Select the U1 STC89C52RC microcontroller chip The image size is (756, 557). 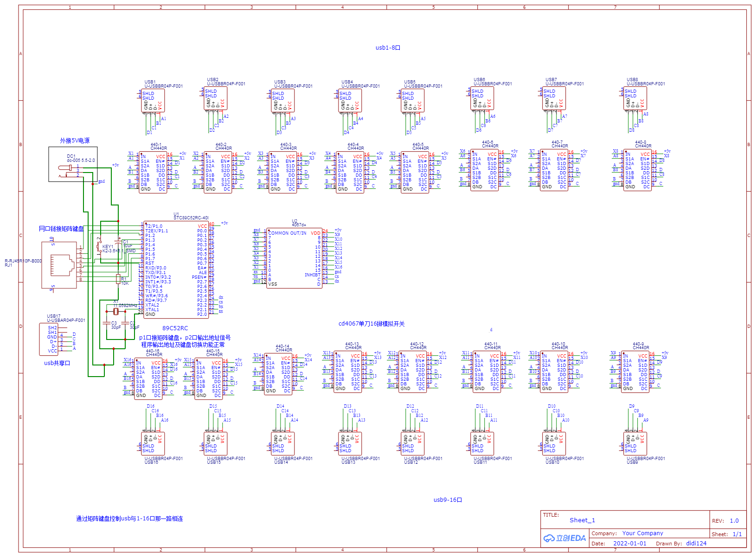click(x=176, y=269)
